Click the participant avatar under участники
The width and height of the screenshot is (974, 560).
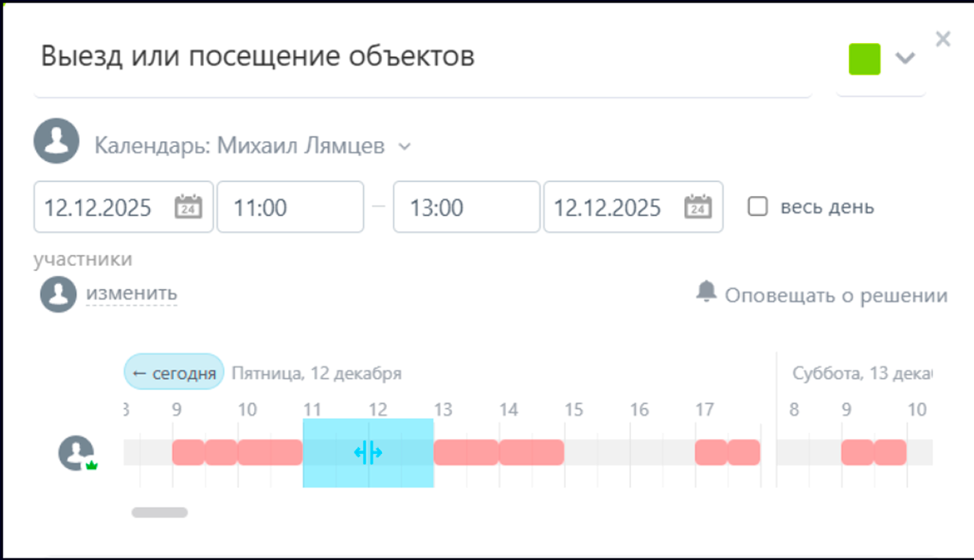[59, 294]
